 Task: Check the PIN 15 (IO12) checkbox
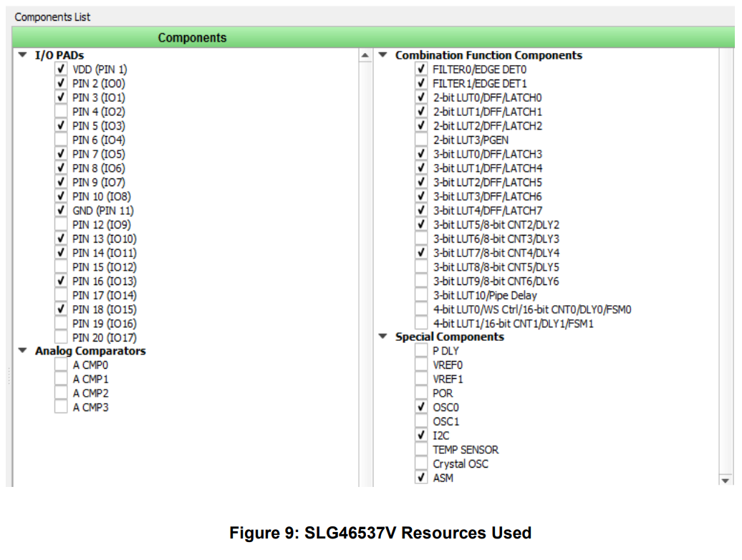click(x=61, y=267)
